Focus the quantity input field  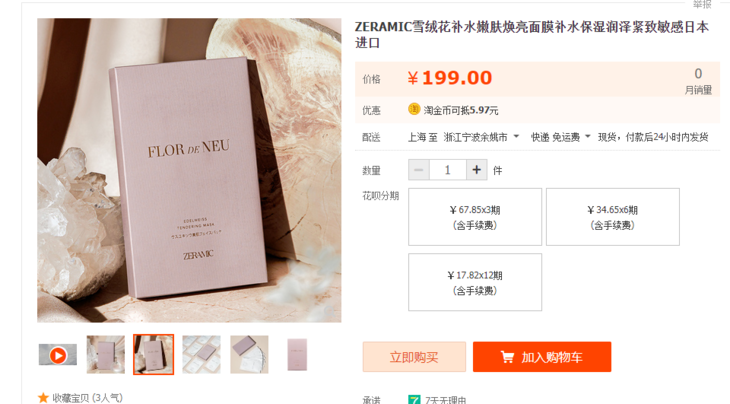(447, 170)
